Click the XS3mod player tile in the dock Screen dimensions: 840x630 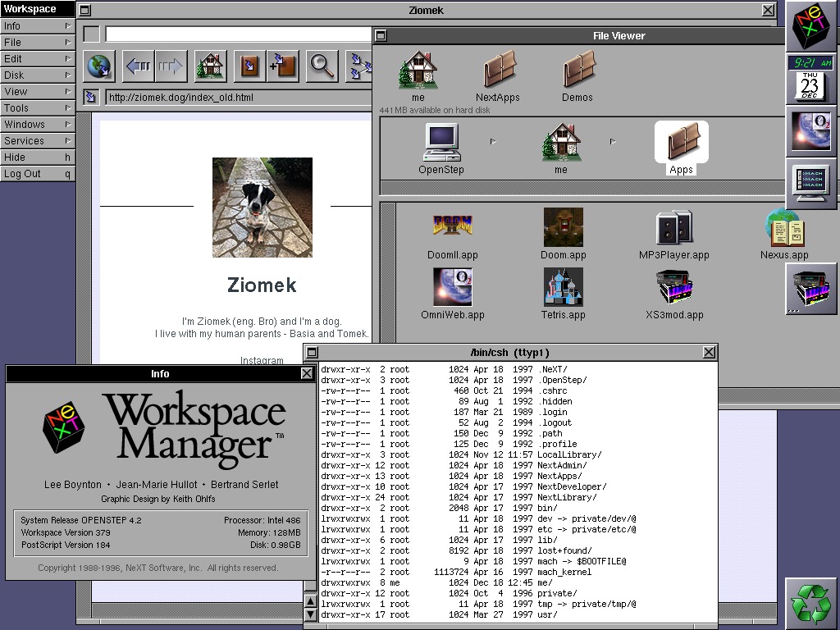[811, 289]
